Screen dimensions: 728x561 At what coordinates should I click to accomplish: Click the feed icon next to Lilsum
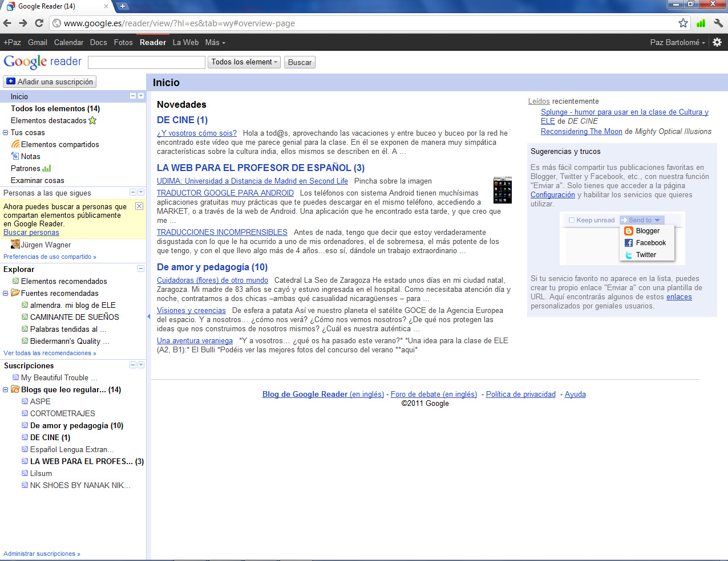pos(25,473)
